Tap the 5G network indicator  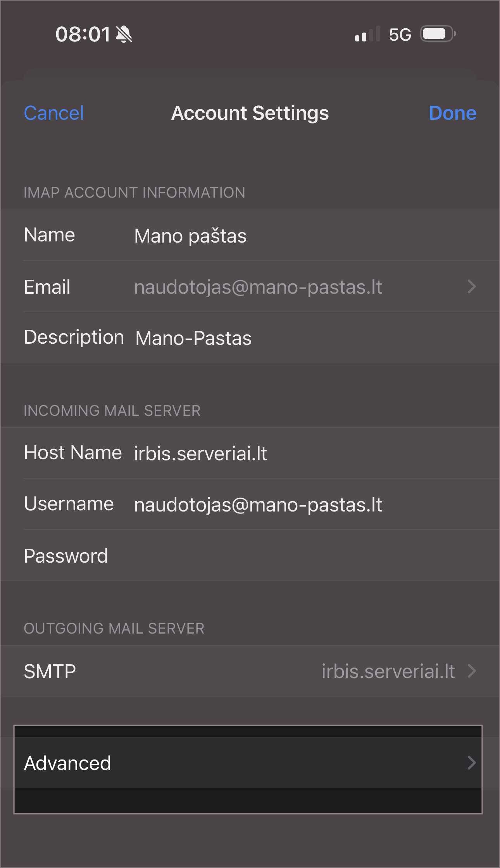click(400, 35)
